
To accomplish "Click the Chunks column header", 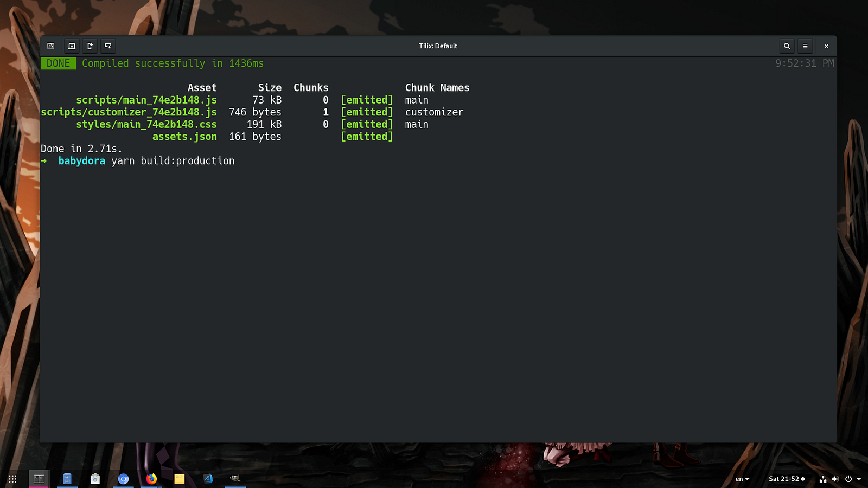I will click(311, 88).
